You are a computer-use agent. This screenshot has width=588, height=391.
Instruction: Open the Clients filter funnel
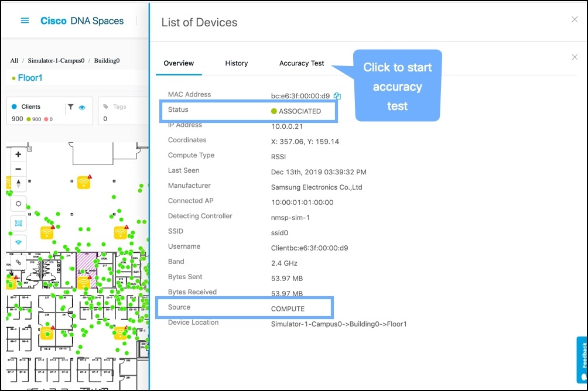pyautogui.click(x=71, y=107)
